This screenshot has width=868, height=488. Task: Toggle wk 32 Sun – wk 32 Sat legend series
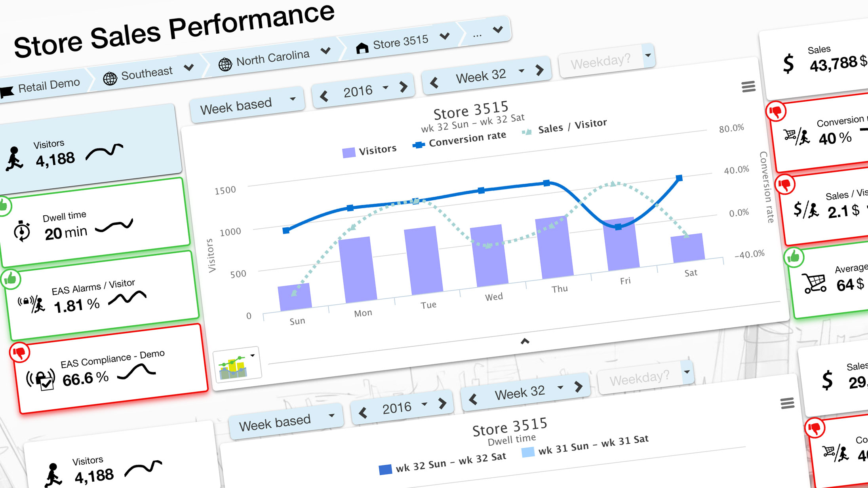click(x=442, y=463)
